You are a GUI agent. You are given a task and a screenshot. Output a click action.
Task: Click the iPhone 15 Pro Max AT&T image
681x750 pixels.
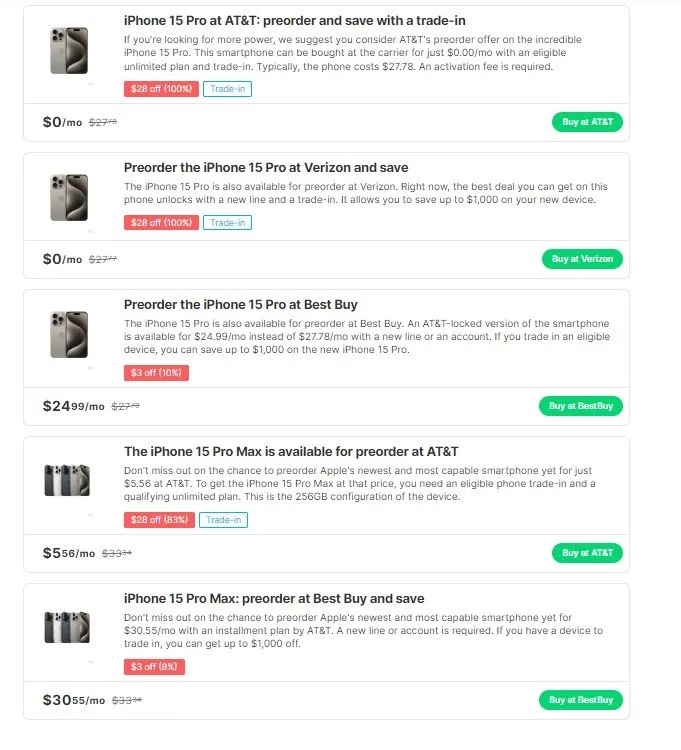pos(67,480)
